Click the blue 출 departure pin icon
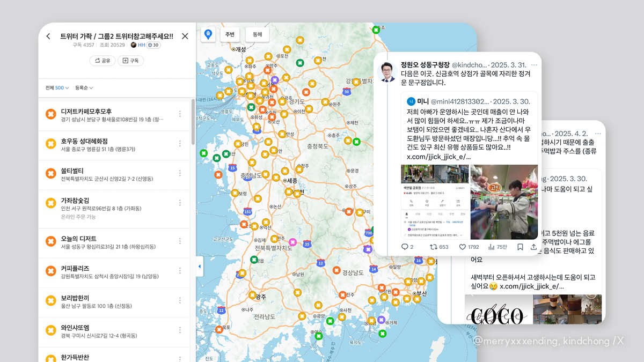This screenshot has height=362, width=644. (x=208, y=34)
